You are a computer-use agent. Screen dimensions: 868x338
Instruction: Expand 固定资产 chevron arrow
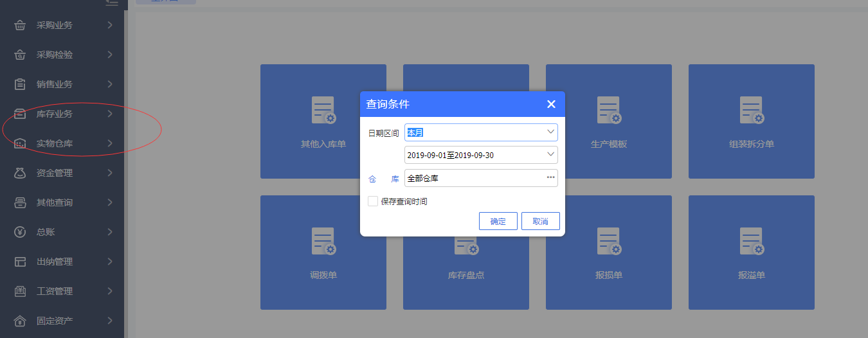pyautogui.click(x=111, y=321)
